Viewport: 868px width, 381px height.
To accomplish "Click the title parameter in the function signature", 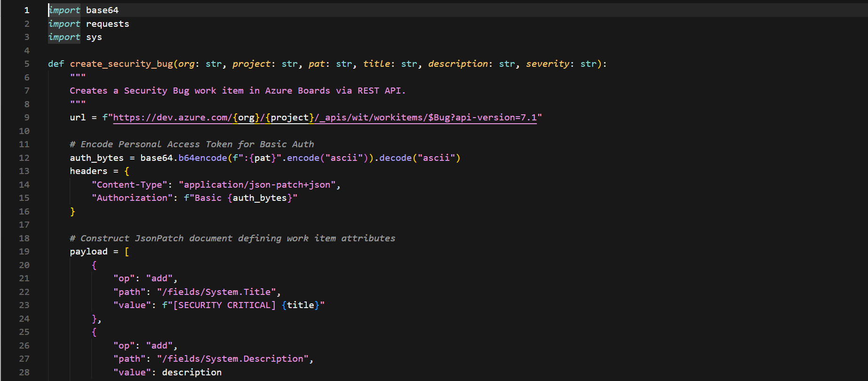I will tap(376, 64).
